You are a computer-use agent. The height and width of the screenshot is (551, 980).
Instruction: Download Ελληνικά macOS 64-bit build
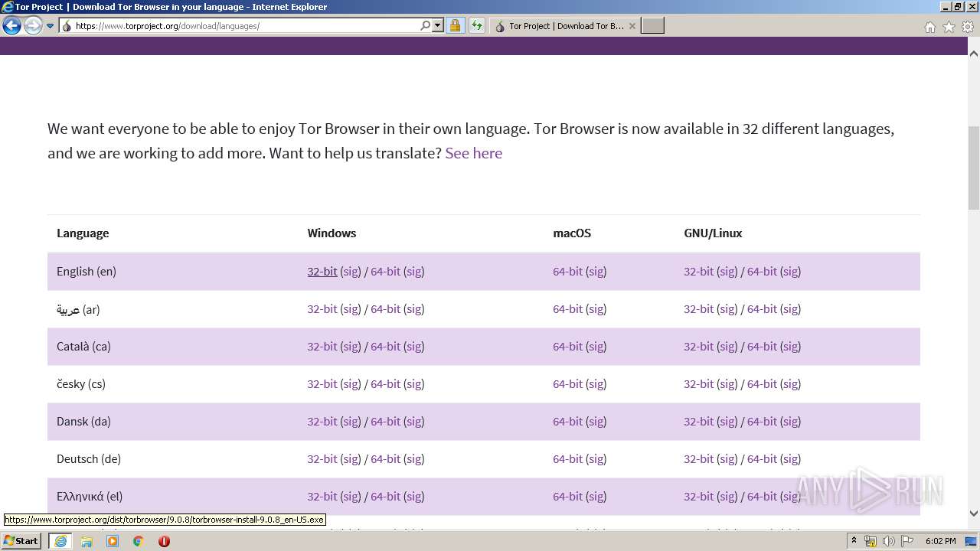click(x=567, y=496)
